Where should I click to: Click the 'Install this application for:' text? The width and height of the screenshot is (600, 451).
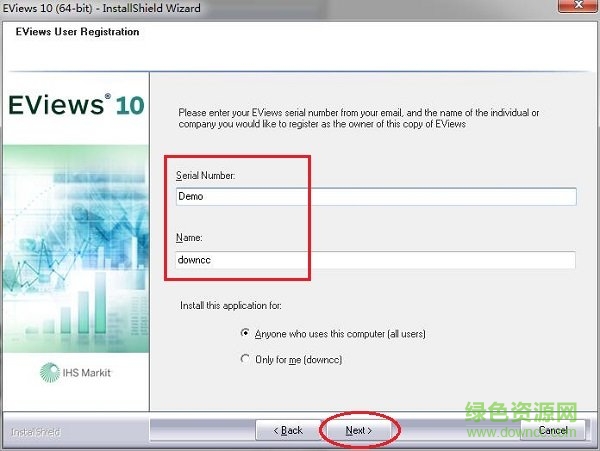pos(231,305)
